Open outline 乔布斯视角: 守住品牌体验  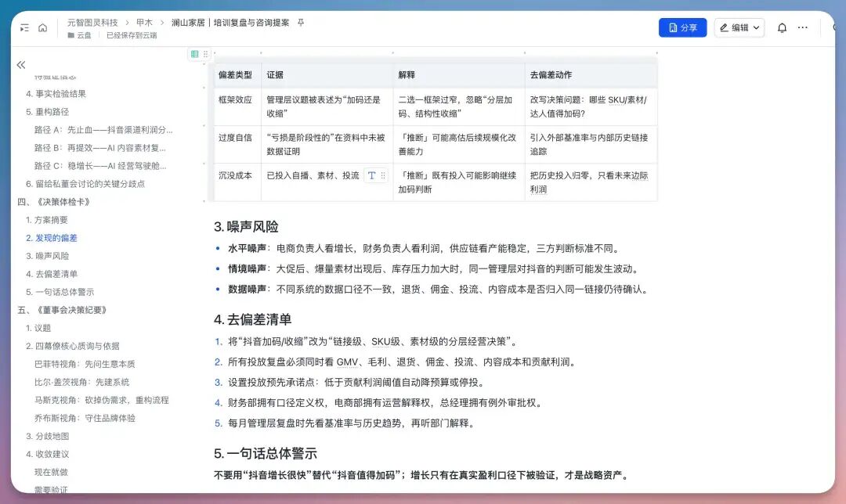[x=85, y=418]
